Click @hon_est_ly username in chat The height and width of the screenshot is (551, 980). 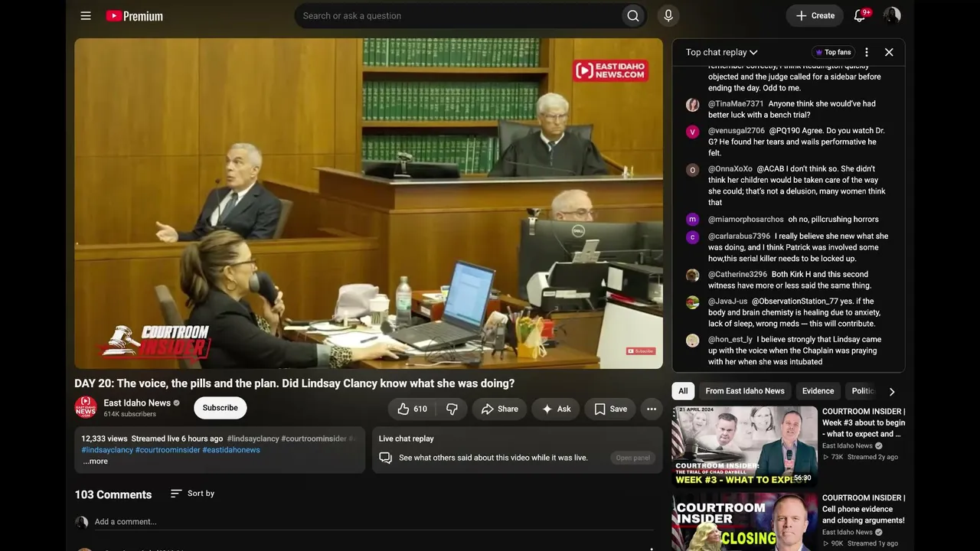(730, 340)
